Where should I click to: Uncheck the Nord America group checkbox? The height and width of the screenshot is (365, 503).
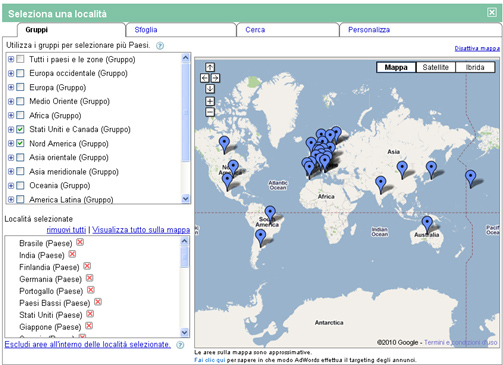tap(20, 143)
